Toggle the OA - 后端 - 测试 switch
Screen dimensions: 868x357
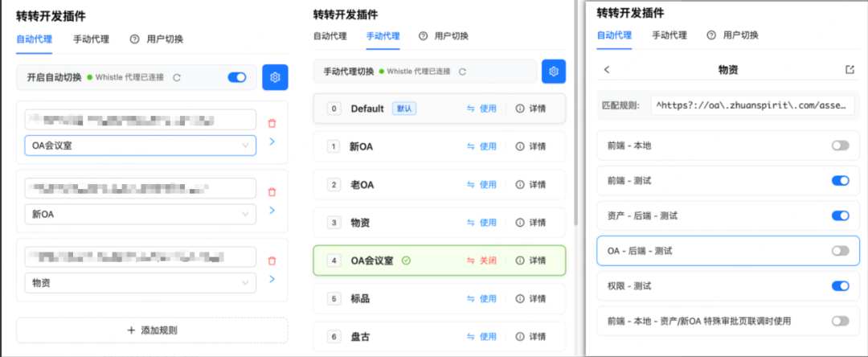point(840,251)
